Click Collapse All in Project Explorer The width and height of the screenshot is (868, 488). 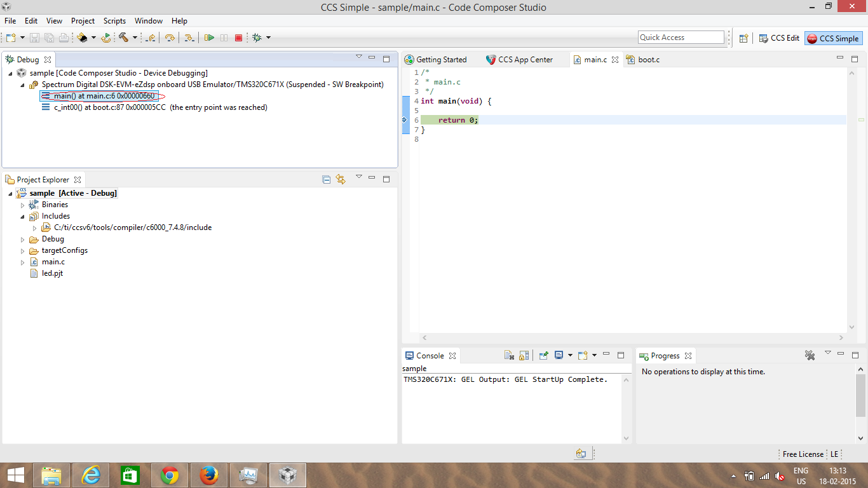point(327,180)
